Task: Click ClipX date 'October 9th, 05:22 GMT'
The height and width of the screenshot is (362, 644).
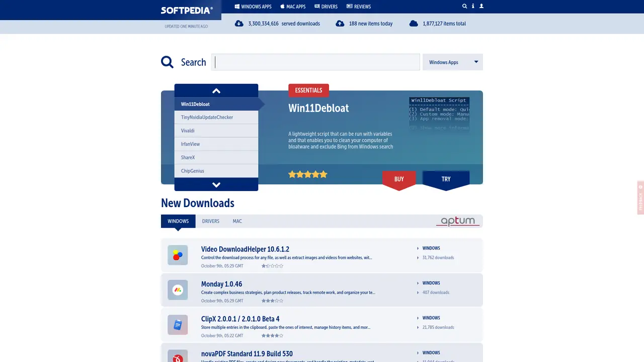Action: (x=222, y=335)
